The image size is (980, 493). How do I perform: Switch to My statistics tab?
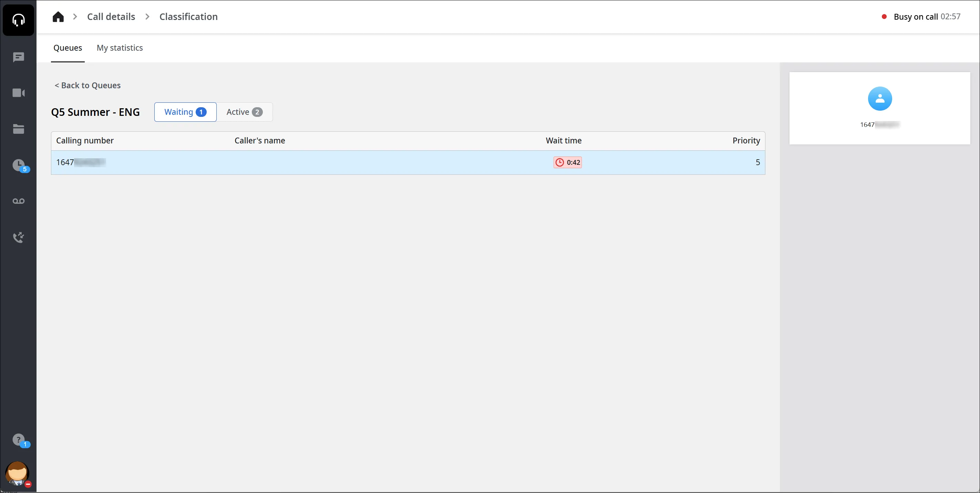tap(120, 48)
